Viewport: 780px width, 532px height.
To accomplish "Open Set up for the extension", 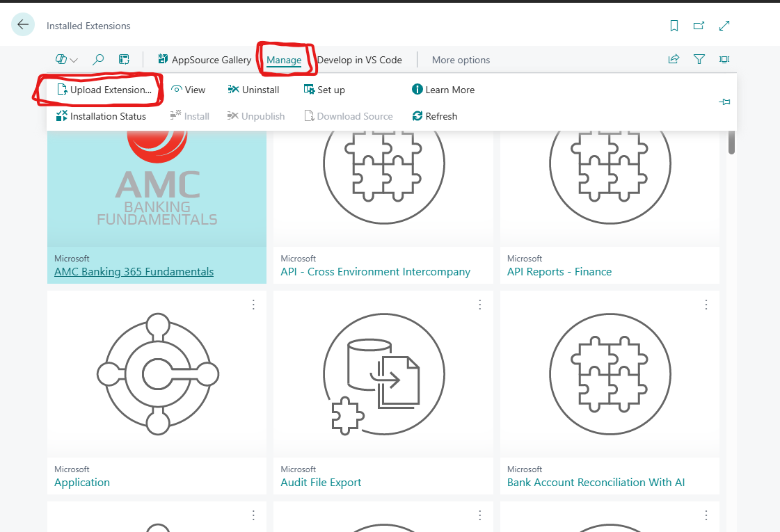I will click(x=324, y=90).
